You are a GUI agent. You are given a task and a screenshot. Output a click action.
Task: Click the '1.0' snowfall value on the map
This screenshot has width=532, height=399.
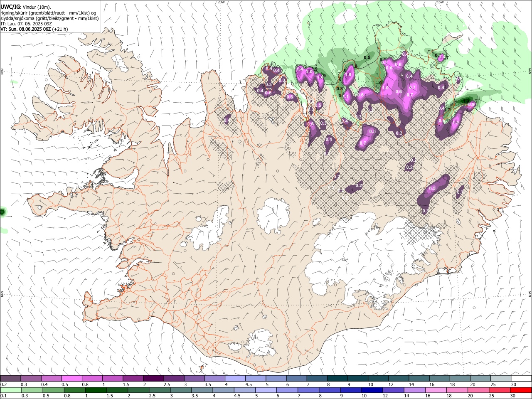tap(385, 88)
